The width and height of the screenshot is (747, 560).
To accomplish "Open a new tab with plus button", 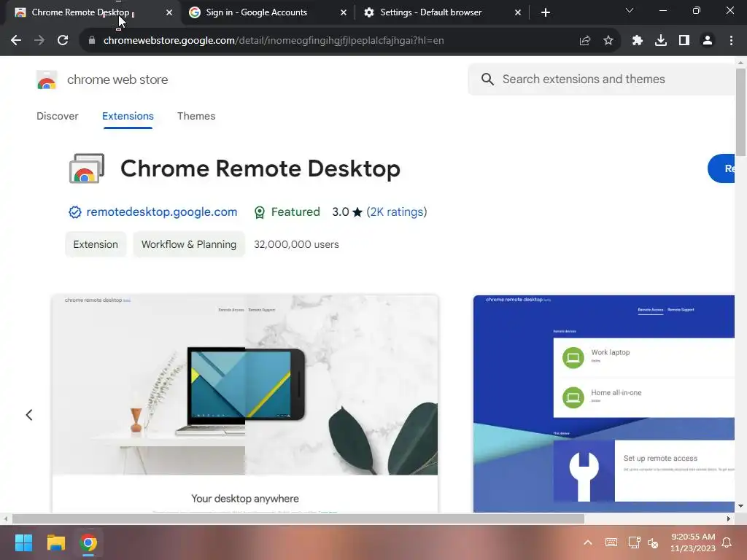I will click(x=546, y=12).
